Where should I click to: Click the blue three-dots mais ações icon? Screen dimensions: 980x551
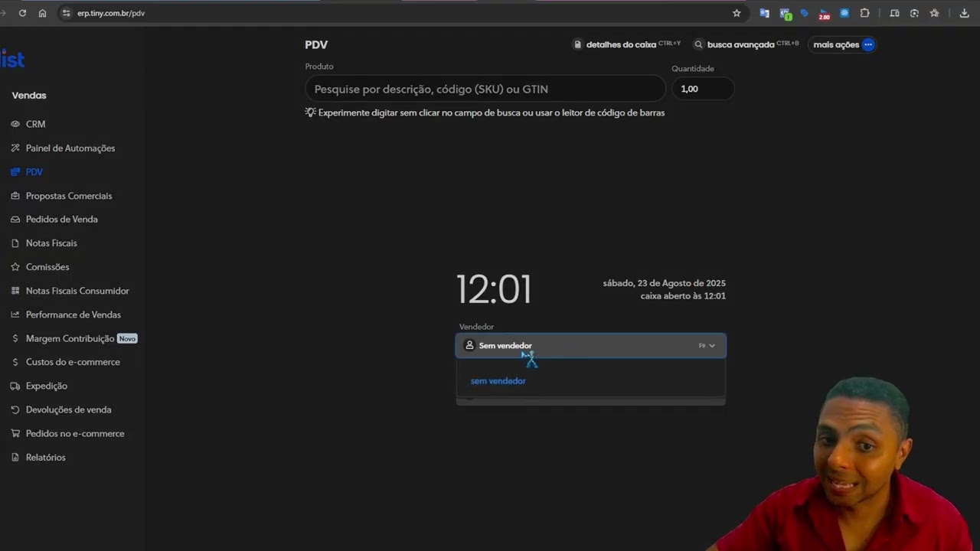tap(868, 44)
